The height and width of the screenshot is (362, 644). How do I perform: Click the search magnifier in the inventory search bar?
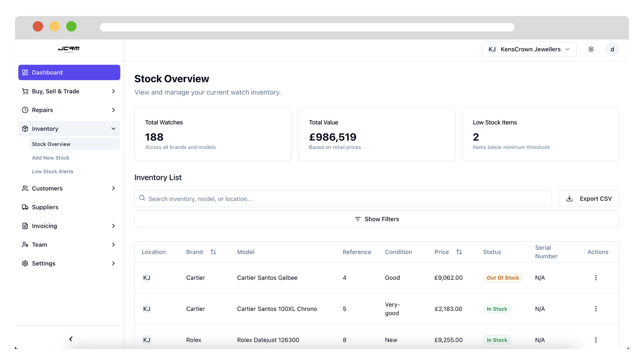[x=142, y=198]
